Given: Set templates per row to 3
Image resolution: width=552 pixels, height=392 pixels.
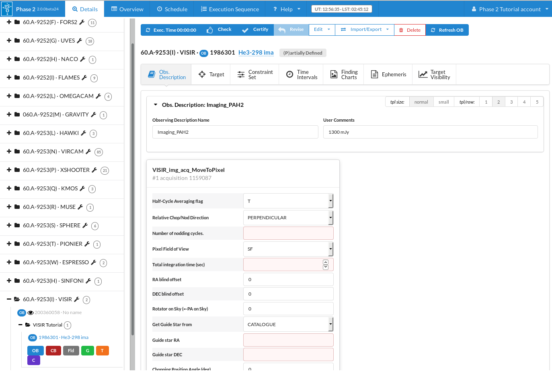Looking at the screenshot, I should coord(511,102).
